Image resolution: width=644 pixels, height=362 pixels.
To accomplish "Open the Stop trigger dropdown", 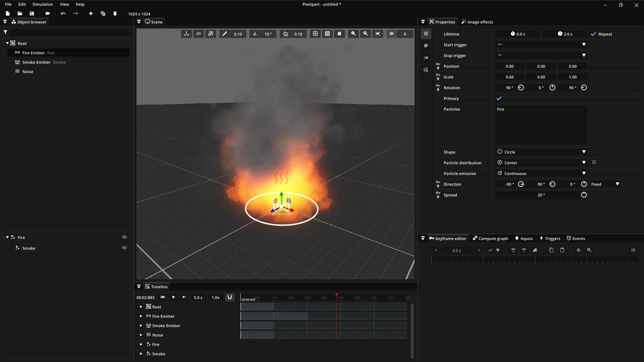I will pyautogui.click(x=541, y=55).
